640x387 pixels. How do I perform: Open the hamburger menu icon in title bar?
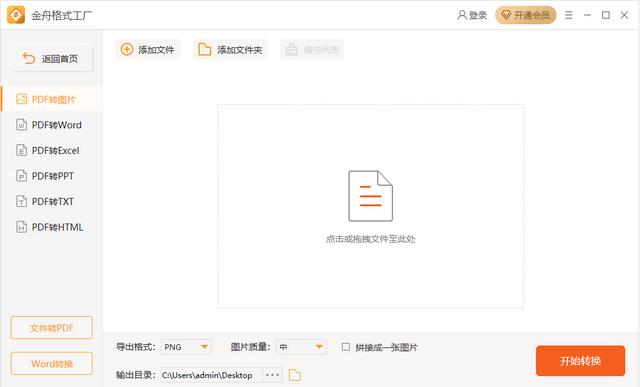(569, 15)
